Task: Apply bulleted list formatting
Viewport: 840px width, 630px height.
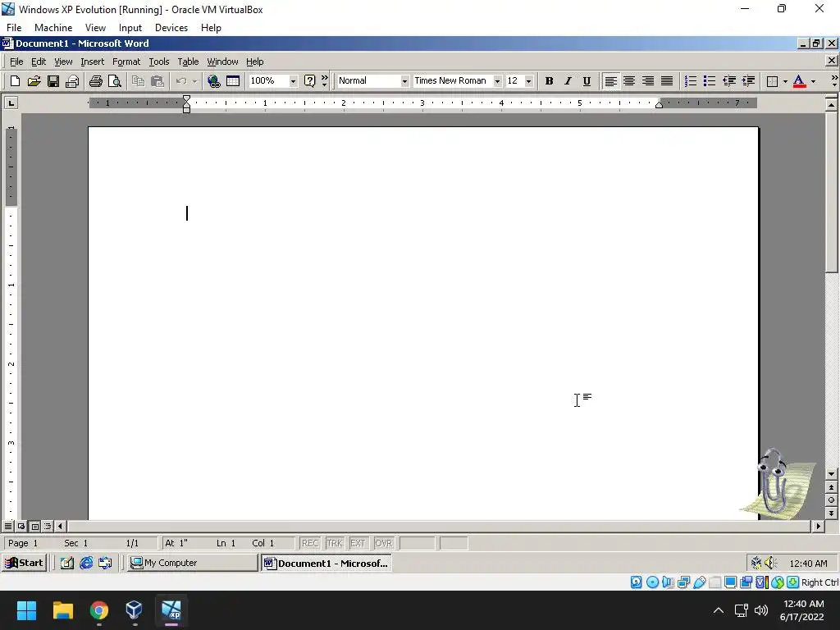Action: pos(710,81)
